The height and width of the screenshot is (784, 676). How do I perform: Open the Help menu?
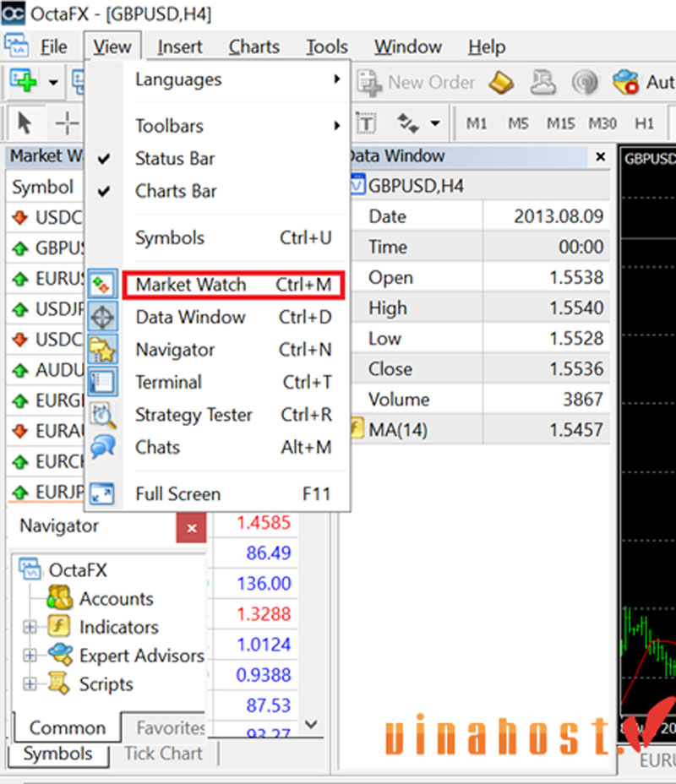487,46
